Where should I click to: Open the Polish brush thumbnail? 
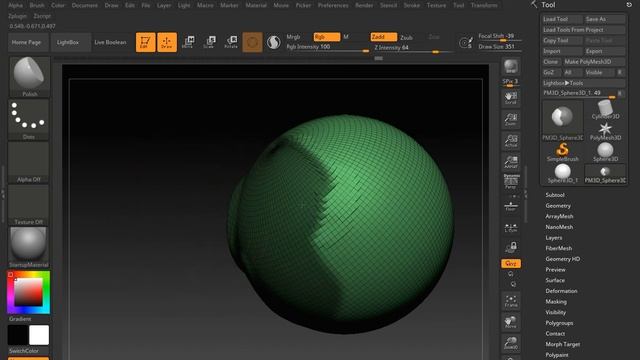[29, 77]
